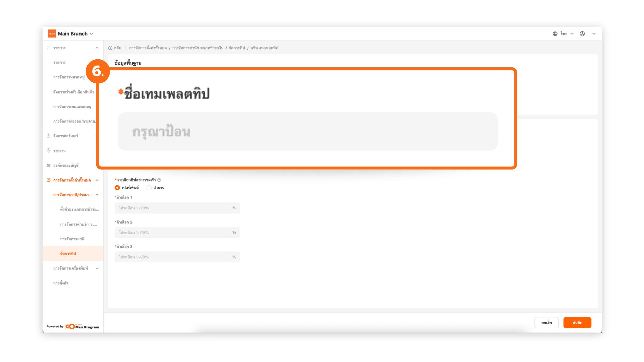
Task: Open the user profile avatar icon
Action: coord(582,34)
